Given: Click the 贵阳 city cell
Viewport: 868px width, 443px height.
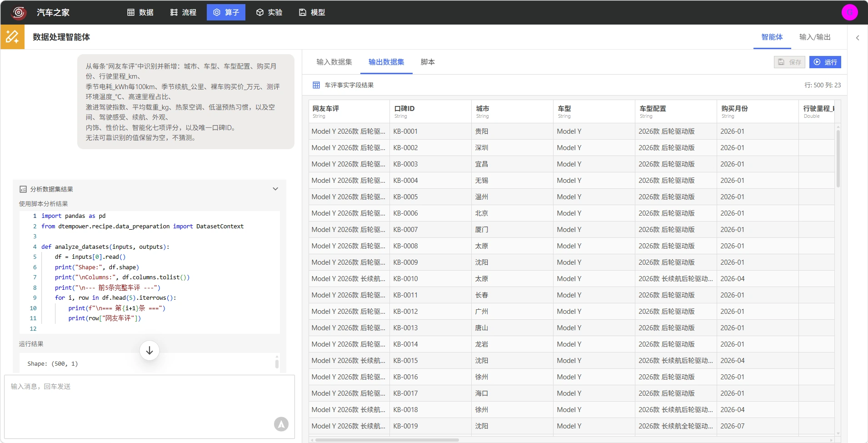Looking at the screenshot, I should pos(512,131).
